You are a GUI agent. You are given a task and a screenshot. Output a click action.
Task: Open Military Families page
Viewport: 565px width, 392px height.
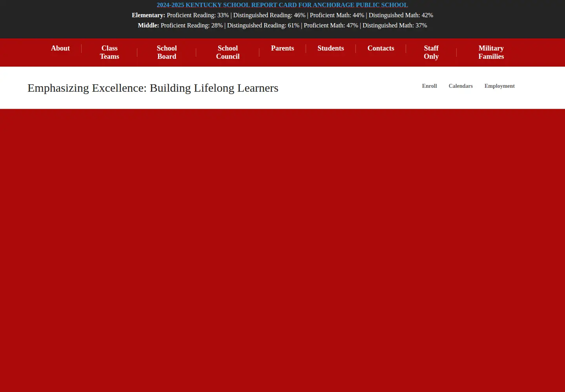(491, 52)
